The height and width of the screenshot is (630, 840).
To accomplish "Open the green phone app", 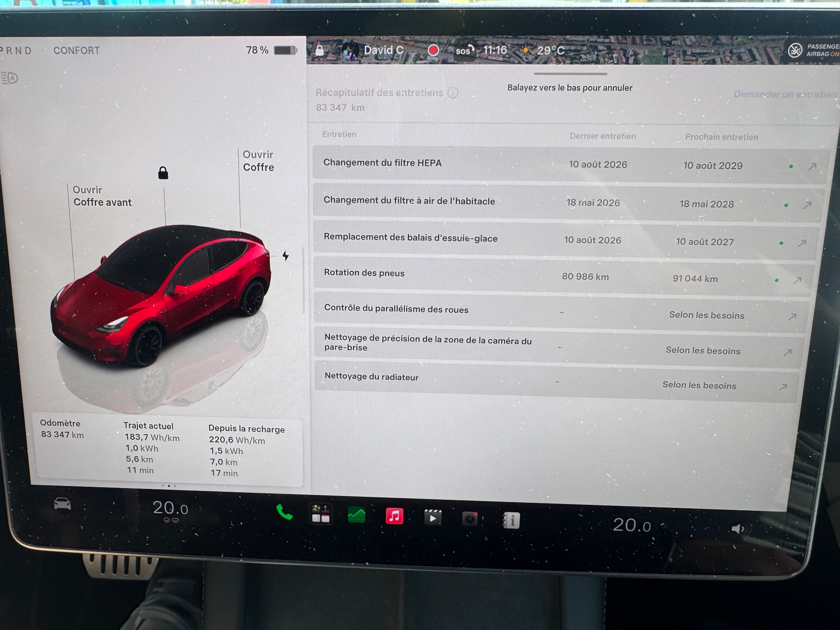I will (x=284, y=512).
